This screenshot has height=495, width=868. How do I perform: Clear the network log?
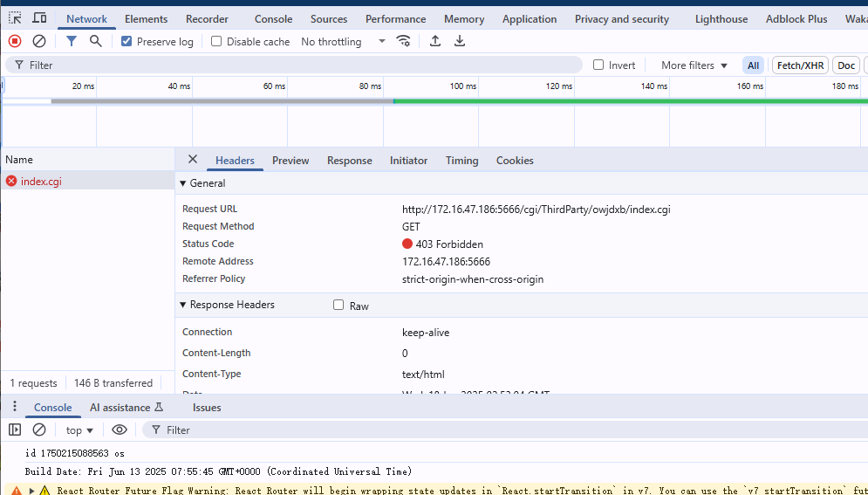pyautogui.click(x=38, y=41)
